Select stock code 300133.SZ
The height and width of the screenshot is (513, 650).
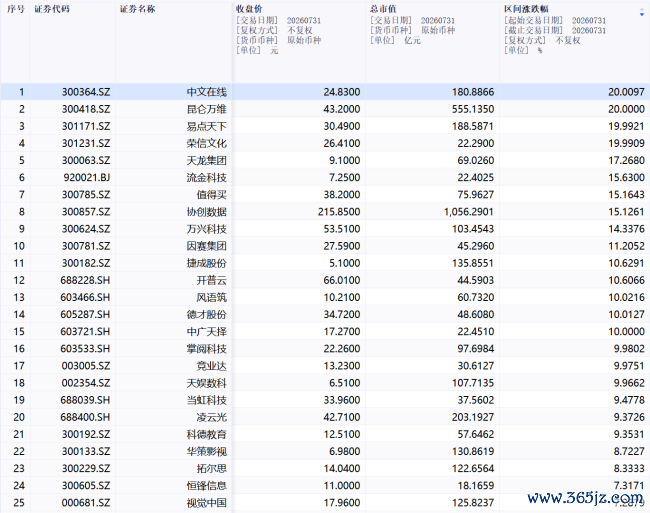(86, 451)
